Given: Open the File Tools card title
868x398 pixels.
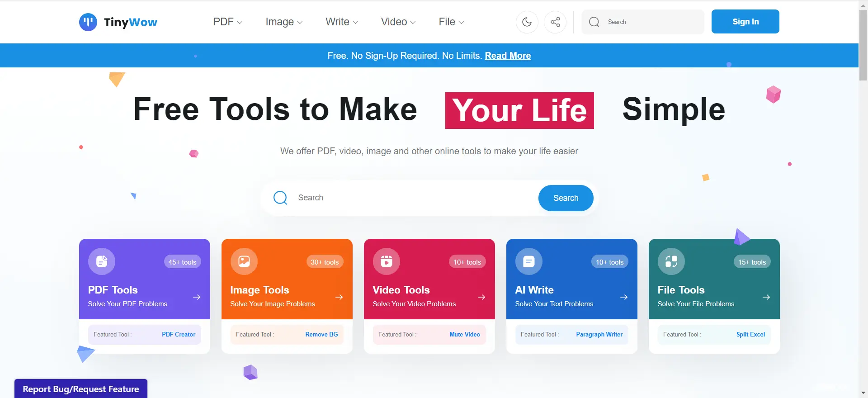Looking at the screenshot, I should [x=681, y=290].
